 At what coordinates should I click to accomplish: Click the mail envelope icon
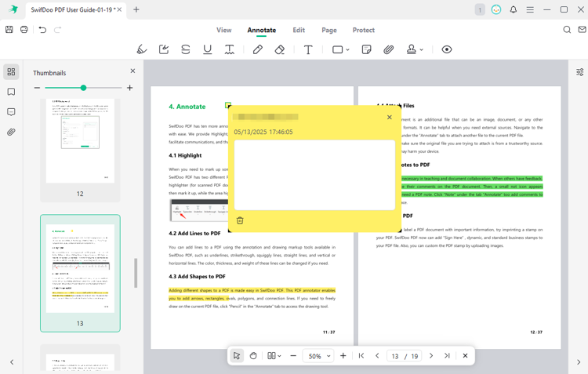pos(582,30)
